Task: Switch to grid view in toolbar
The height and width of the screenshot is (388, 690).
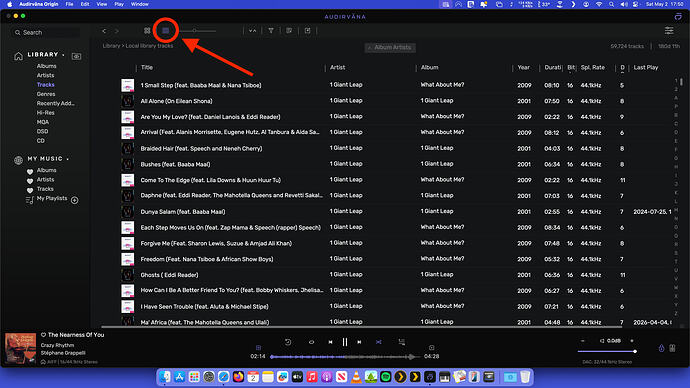Action: click(x=147, y=31)
